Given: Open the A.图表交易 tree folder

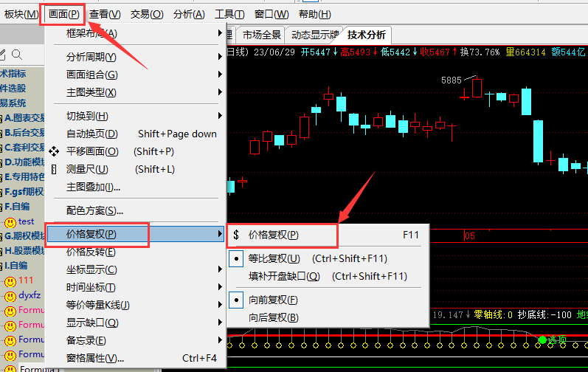Looking at the screenshot, I should 24,118.
